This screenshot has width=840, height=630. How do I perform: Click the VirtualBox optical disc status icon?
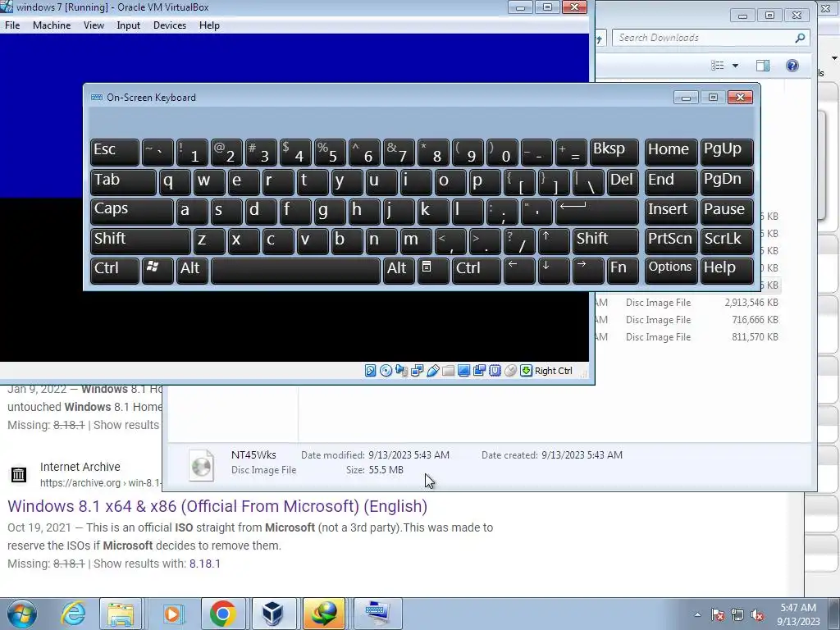point(386,371)
